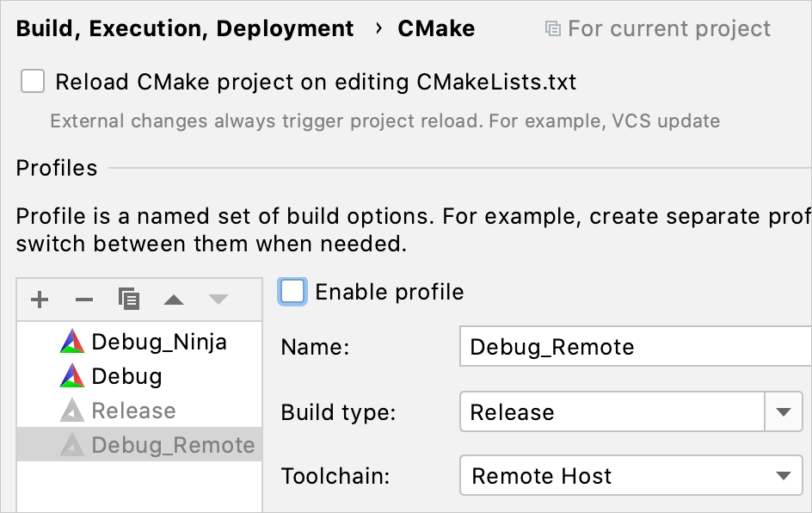Click the Build, Execution, Deployment breadcrumb

(185, 29)
